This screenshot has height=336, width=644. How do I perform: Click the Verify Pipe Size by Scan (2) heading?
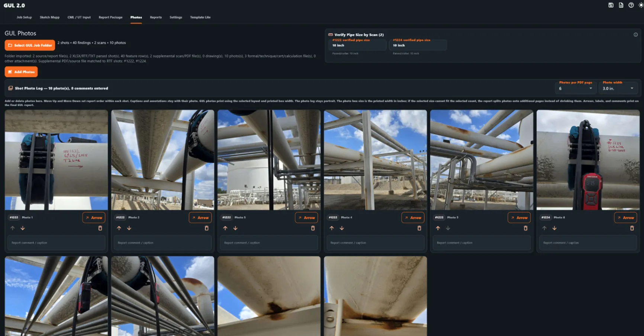click(x=359, y=35)
